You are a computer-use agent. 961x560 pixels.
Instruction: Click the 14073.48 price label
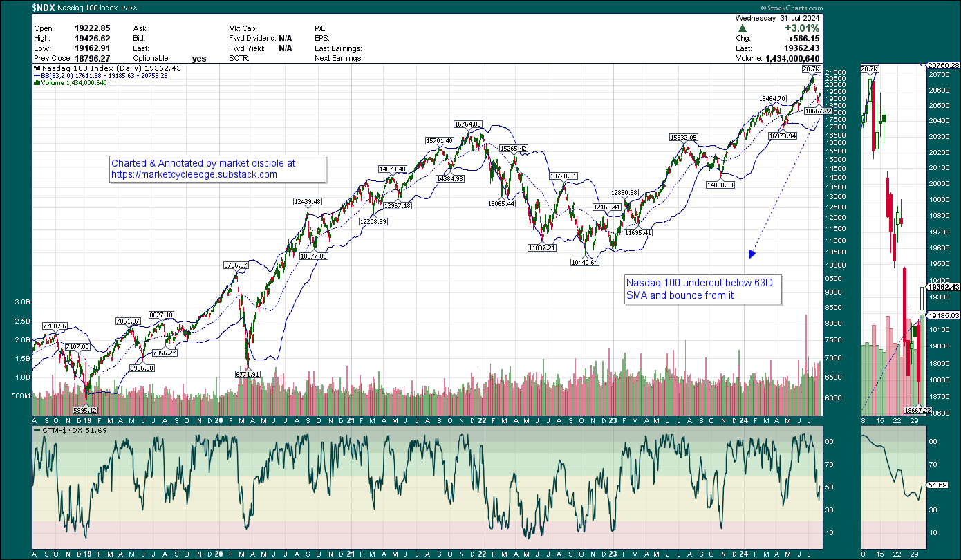tap(392, 169)
